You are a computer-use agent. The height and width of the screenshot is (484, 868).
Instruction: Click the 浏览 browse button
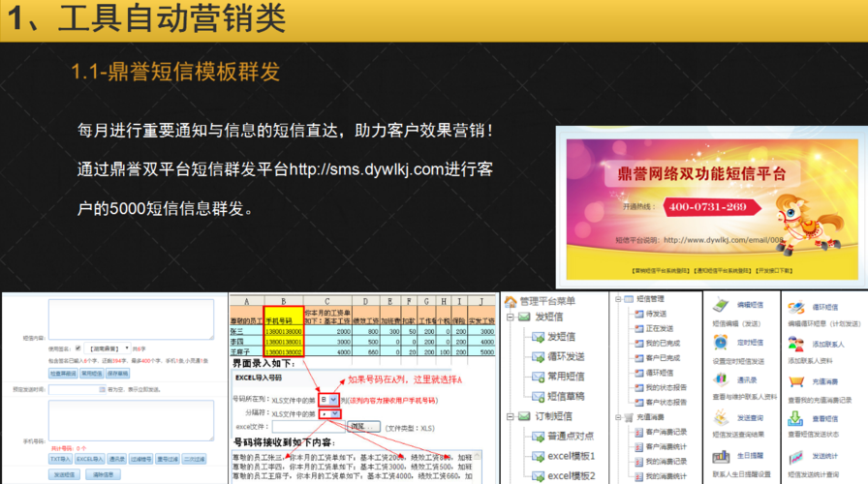coord(363,427)
